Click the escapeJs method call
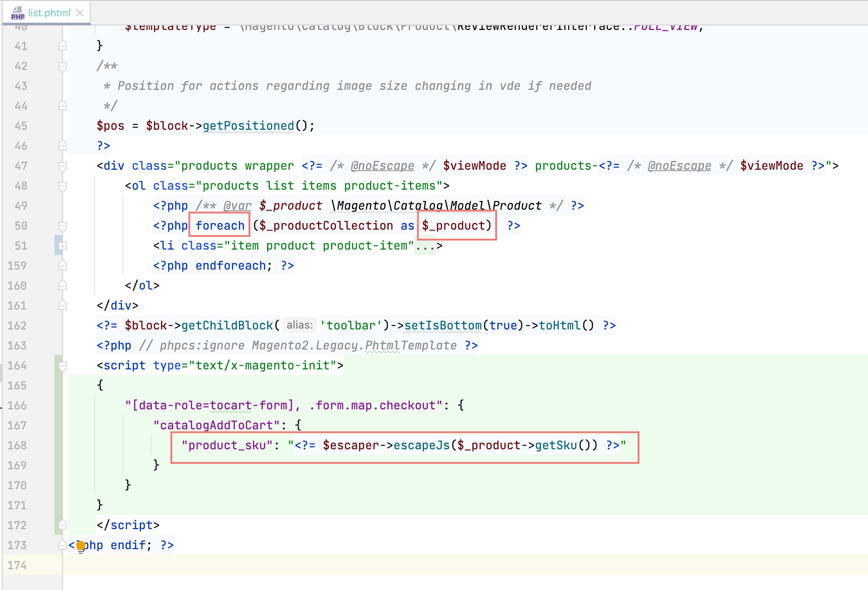This screenshot has width=868, height=590. tap(421, 445)
